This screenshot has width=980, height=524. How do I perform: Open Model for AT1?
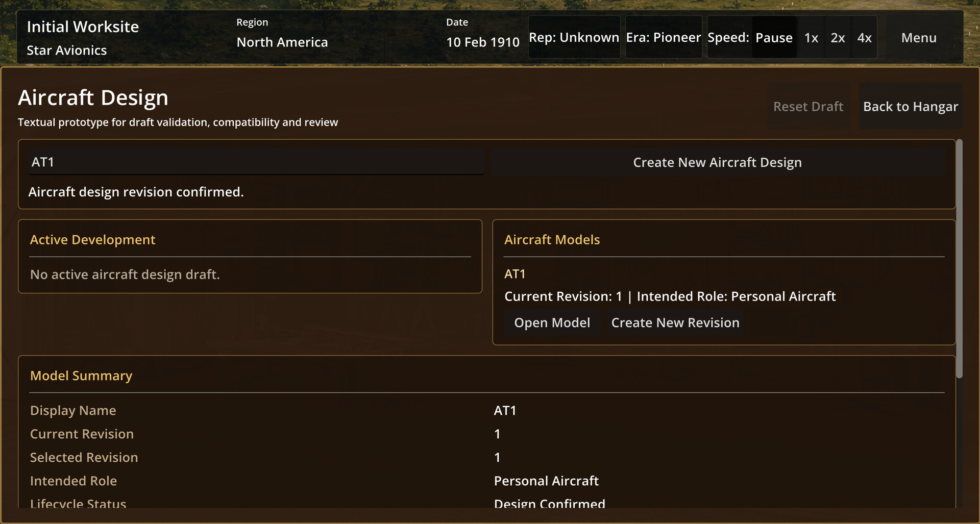coord(552,322)
